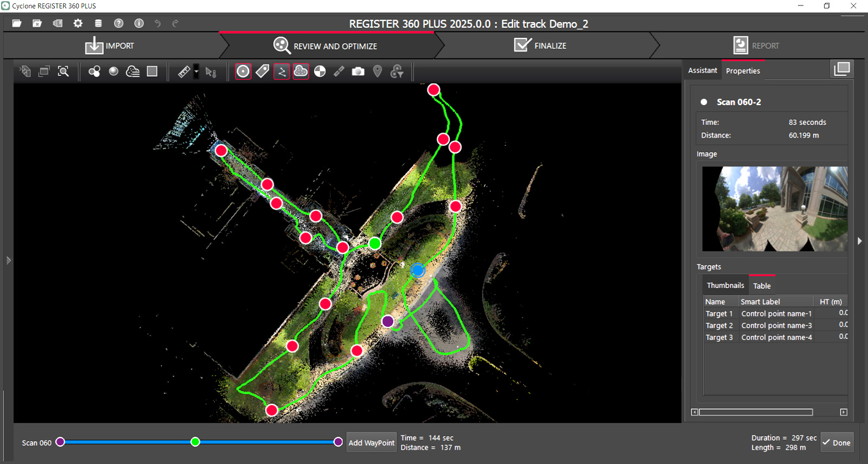Select the layered point cloud icon

pyautogui.click(x=133, y=71)
